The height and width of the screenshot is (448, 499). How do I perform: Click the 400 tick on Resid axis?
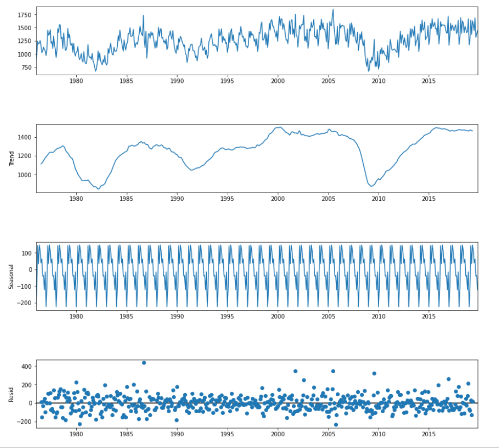coord(26,366)
